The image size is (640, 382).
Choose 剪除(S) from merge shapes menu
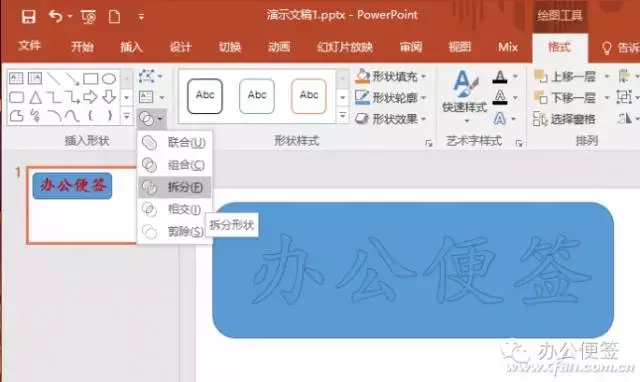[x=175, y=231]
